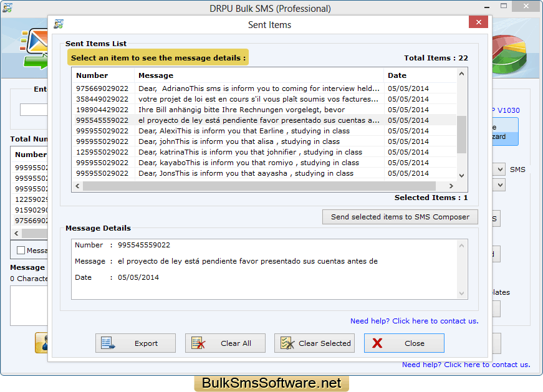Click the person icon button in main window

[42, 343]
